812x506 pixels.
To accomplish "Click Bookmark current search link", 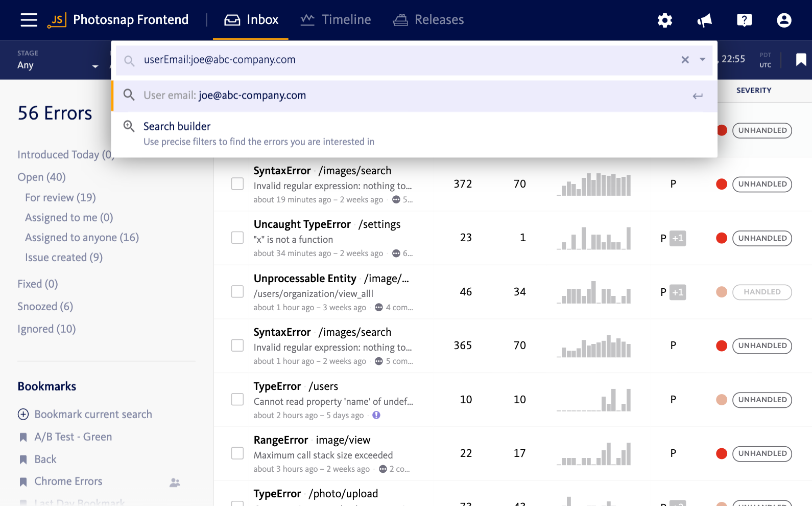I will pos(93,415).
